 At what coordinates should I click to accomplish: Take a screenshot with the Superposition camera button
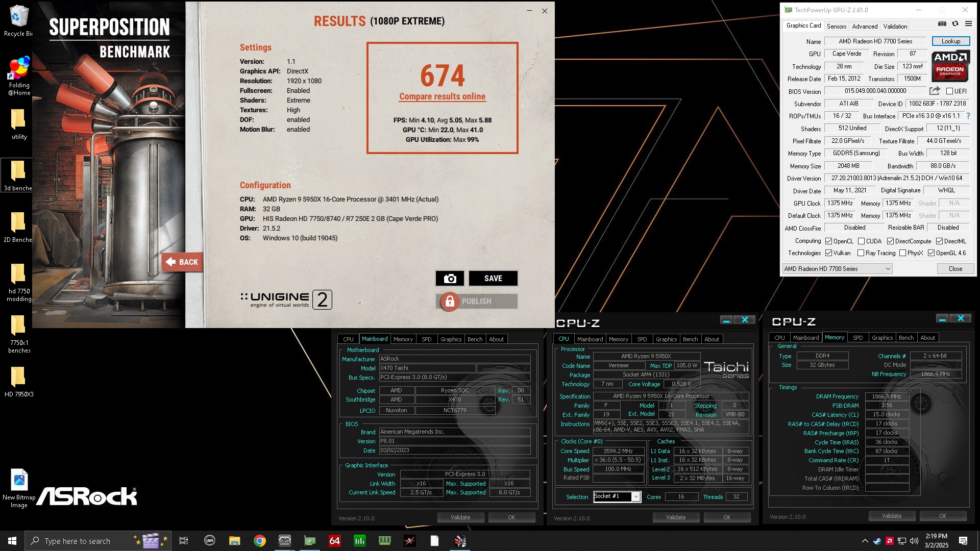[450, 278]
